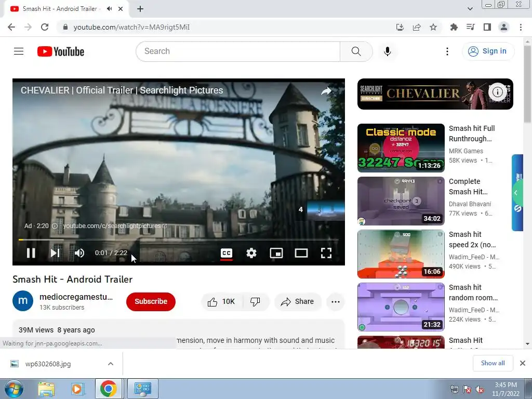
Task: Install app icon in address bar
Action: (400, 27)
